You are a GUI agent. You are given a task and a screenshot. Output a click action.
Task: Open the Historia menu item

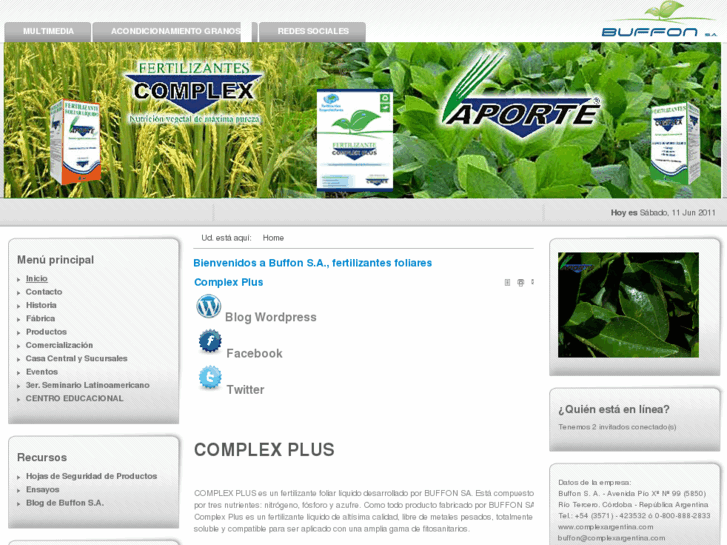tap(41, 305)
